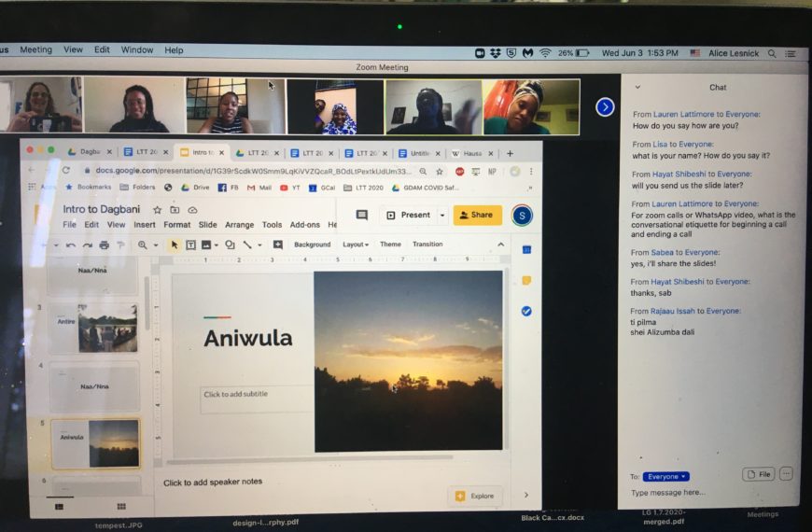The height and width of the screenshot is (532, 812).
Task: Select the Line tool
Action: [247, 245]
